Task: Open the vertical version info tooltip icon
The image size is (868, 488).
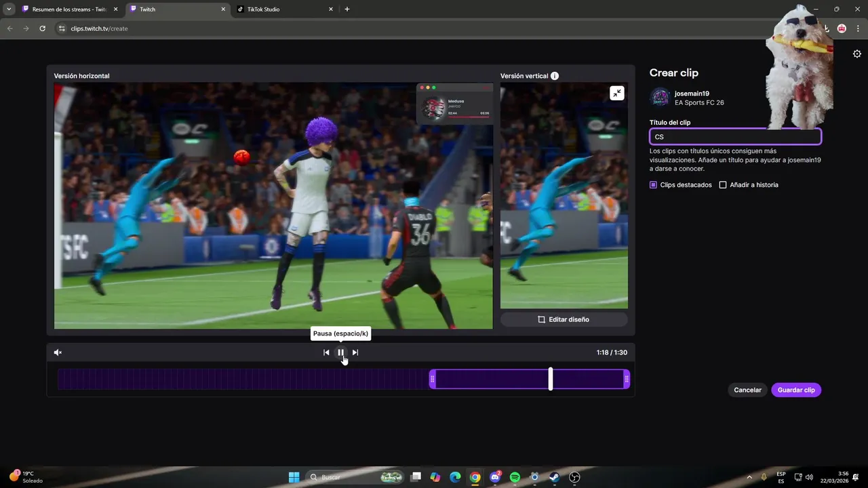Action: (x=555, y=76)
